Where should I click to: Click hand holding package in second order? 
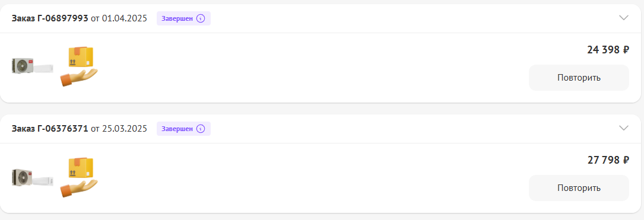79,177
